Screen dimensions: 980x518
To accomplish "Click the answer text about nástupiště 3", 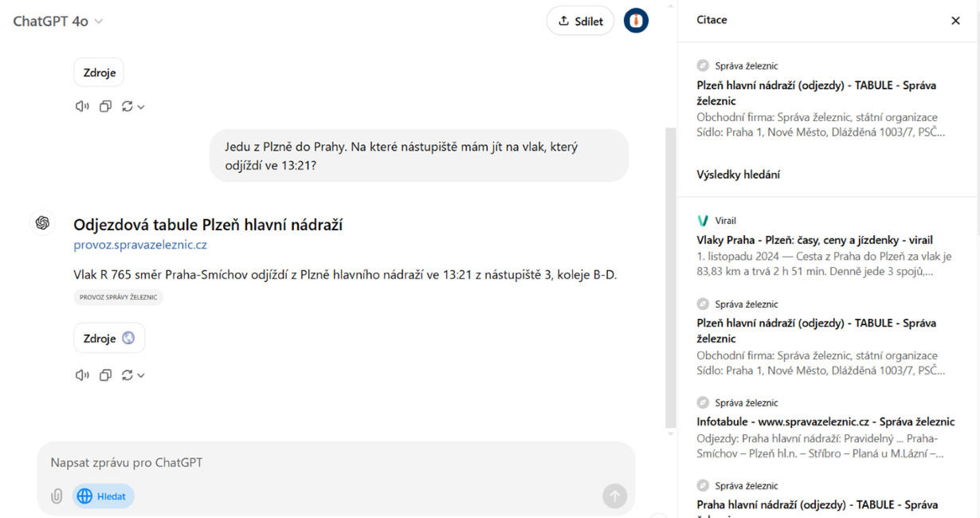I will click(x=345, y=275).
